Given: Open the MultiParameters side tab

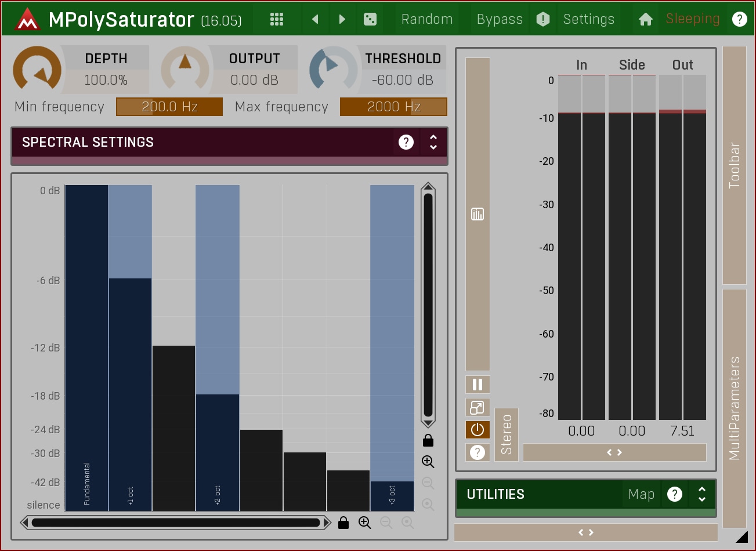Looking at the screenshot, I should tap(735, 408).
